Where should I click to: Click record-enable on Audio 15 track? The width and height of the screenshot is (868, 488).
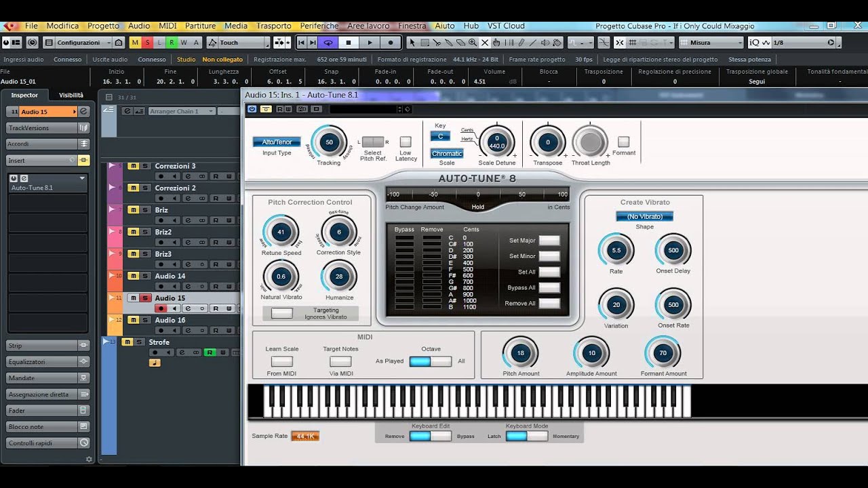coord(161,308)
